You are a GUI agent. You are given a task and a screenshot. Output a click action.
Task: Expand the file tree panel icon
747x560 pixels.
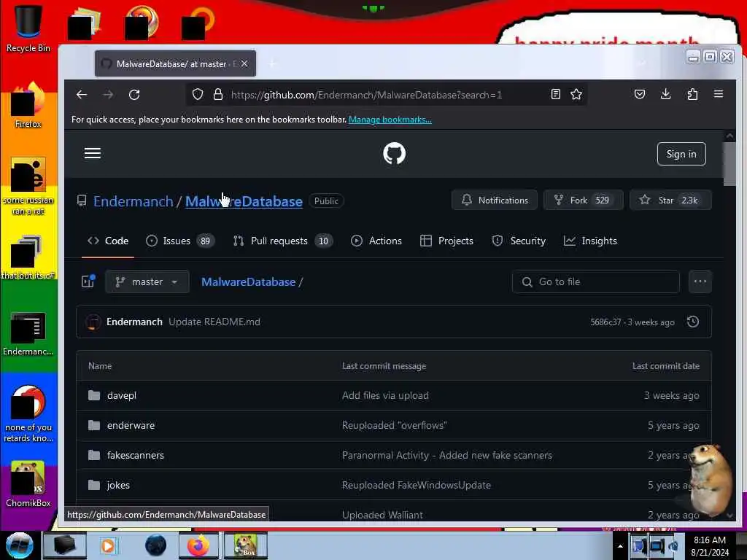click(x=88, y=281)
